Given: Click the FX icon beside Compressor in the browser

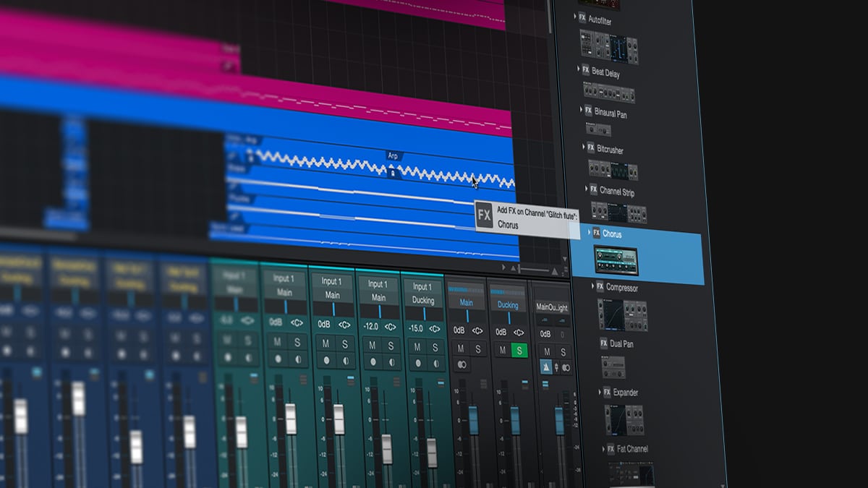Looking at the screenshot, I should 600,288.
